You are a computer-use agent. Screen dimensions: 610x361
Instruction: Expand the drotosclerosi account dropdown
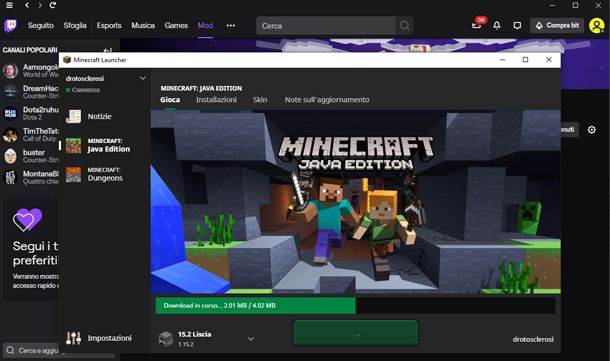(x=142, y=78)
